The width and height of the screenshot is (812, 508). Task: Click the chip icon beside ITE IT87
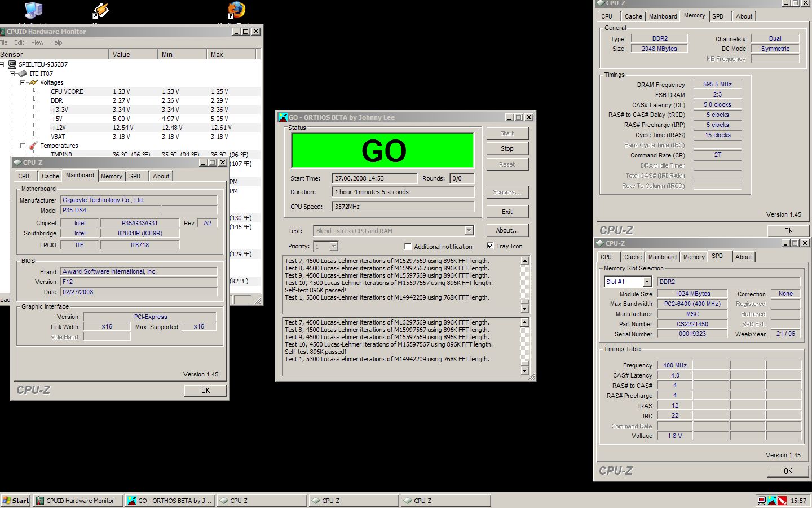click(x=23, y=73)
